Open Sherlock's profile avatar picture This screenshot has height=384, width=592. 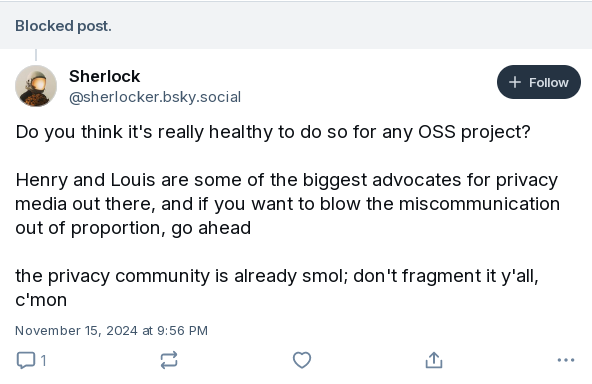point(36,86)
